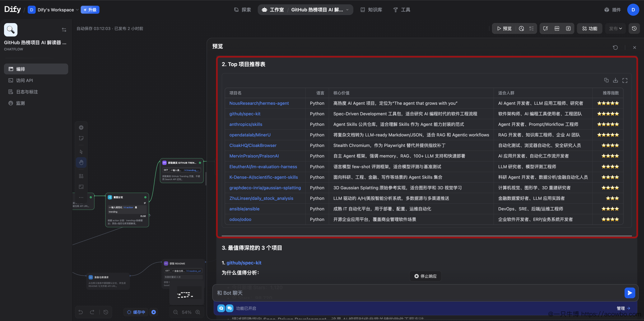Open 日志与标注 in the sidebar
This screenshot has height=321, width=644.
pos(36,92)
